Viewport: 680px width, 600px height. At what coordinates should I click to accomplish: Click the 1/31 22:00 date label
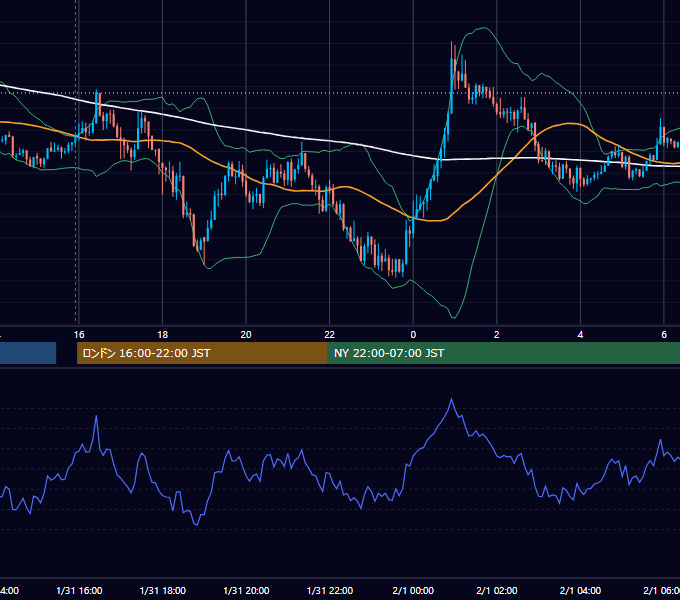pyautogui.click(x=330, y=591)
